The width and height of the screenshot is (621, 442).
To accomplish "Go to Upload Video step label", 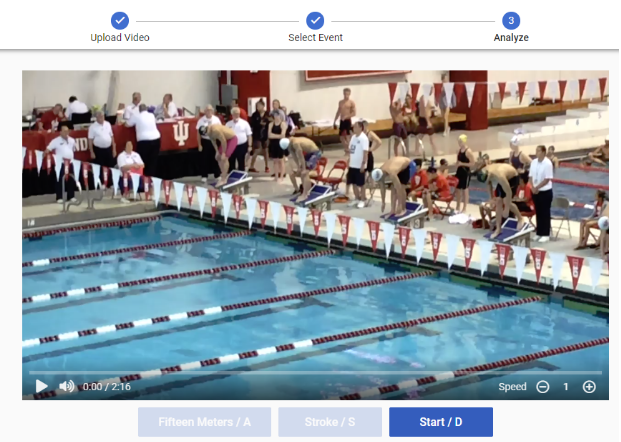I will pyautogui.click(x=120, y=38).
